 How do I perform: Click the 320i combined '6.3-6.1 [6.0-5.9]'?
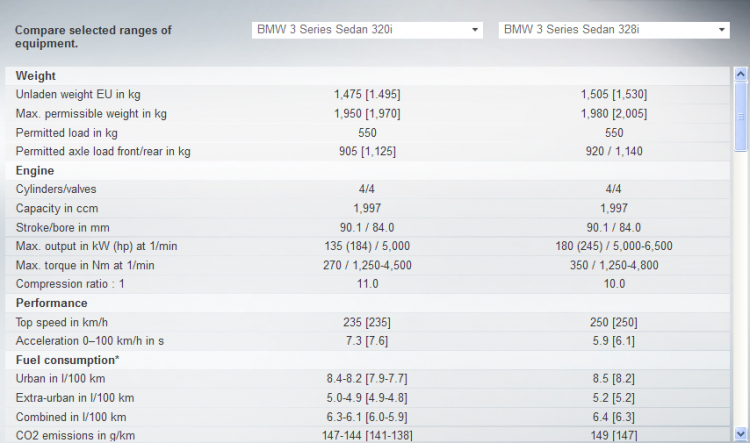tap(367, 417)
